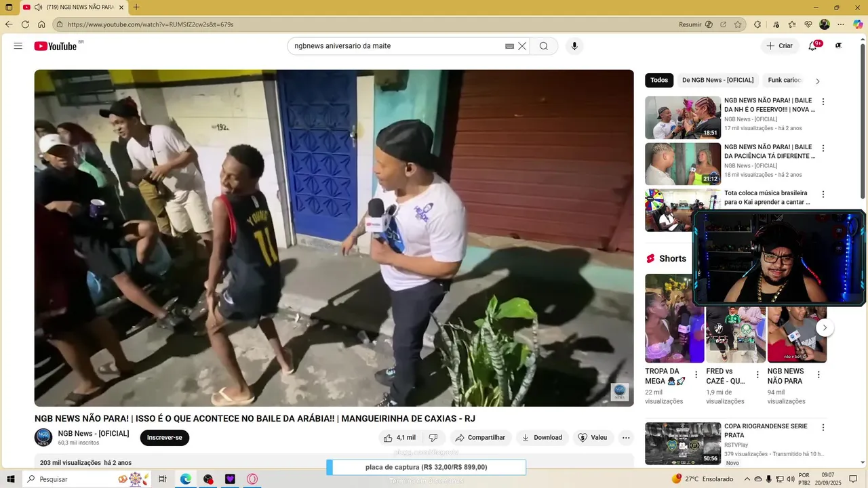Open the 'NGB News - [OFICIAL]' channel link
The image size is (868, 488).
click(x=94, y=434)
